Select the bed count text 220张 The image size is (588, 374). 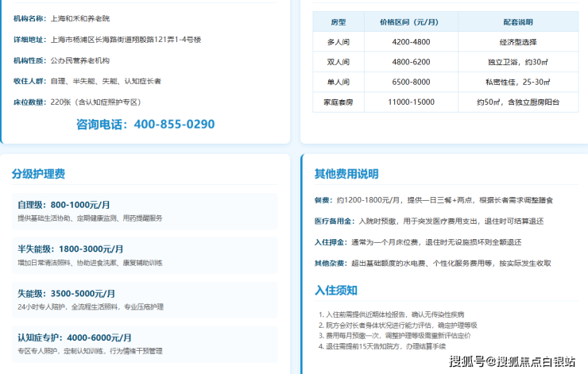click(x=60, y=102)
